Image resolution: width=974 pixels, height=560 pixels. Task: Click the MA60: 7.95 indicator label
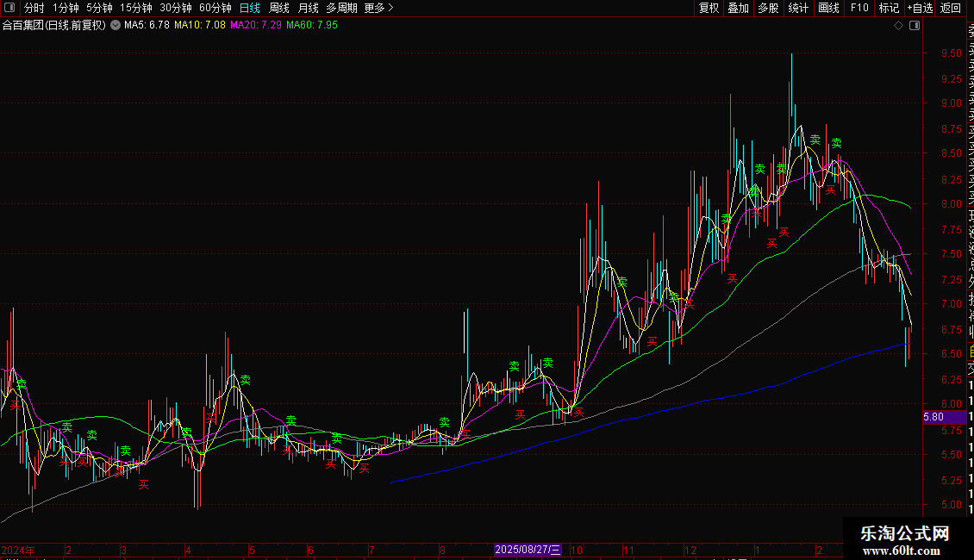(x=312, y=26)
